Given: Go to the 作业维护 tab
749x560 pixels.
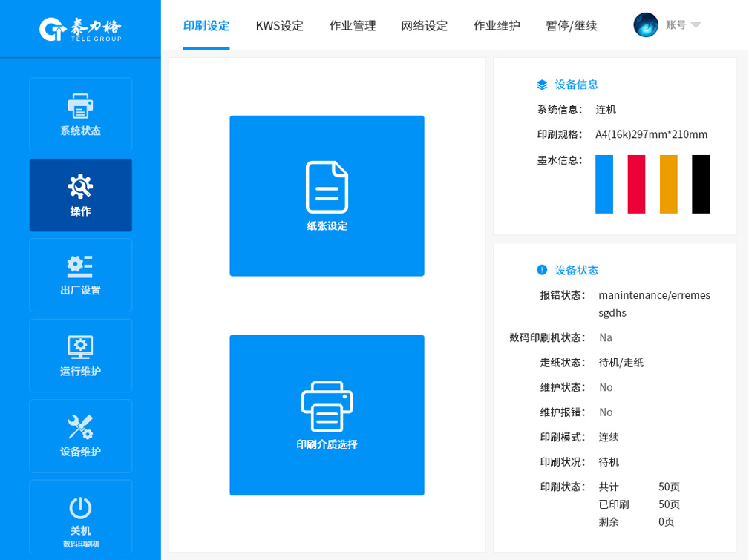Looking at the screenshot, I should (497, 26).
